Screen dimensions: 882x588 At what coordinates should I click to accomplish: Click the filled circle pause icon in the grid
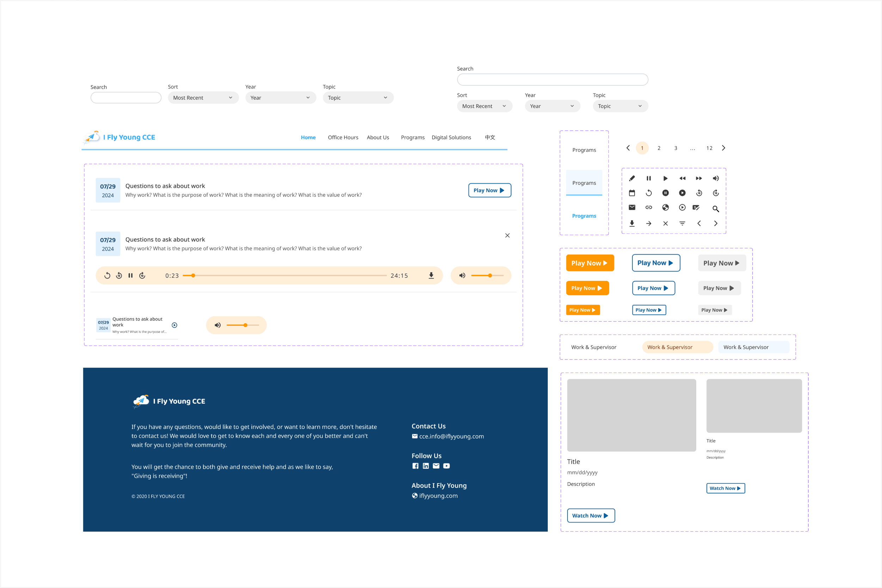point(666,193)
